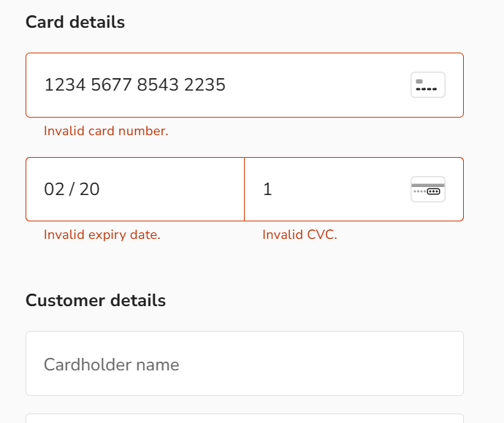Place cursor on '1234 5677 8543 2235' digits
The width and height of the screenshot is (504, 423).
click(135, 85)
